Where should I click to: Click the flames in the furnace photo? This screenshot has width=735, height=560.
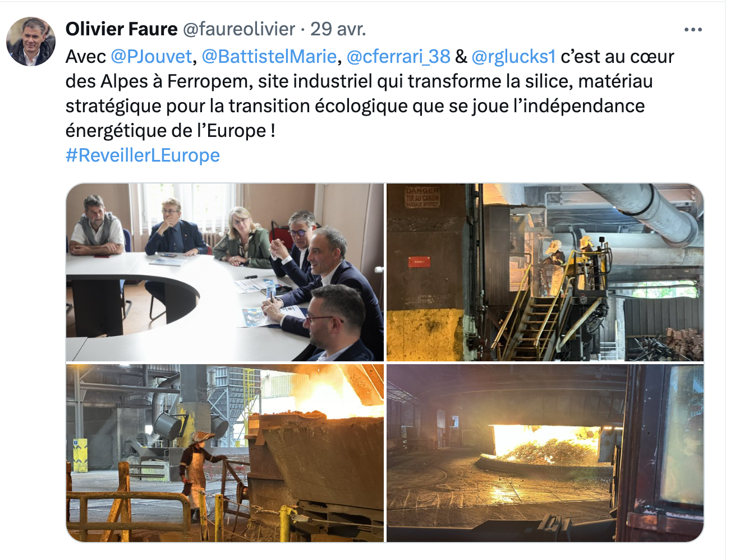point(547,446)
